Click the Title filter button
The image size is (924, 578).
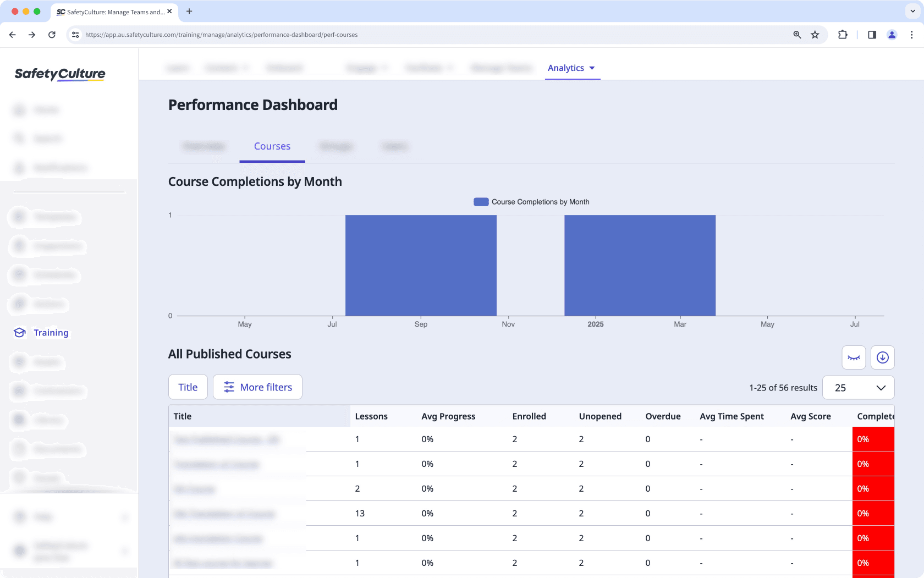tap(188, 387)
